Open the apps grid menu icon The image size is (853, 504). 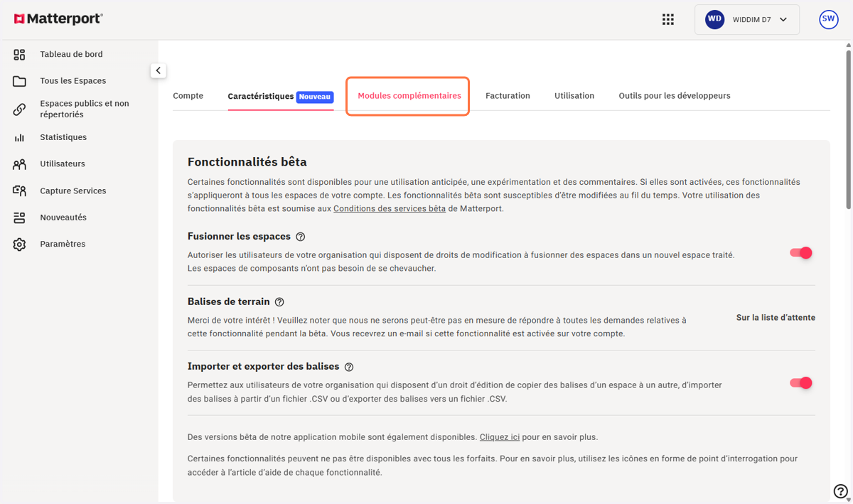pos(668,19)
